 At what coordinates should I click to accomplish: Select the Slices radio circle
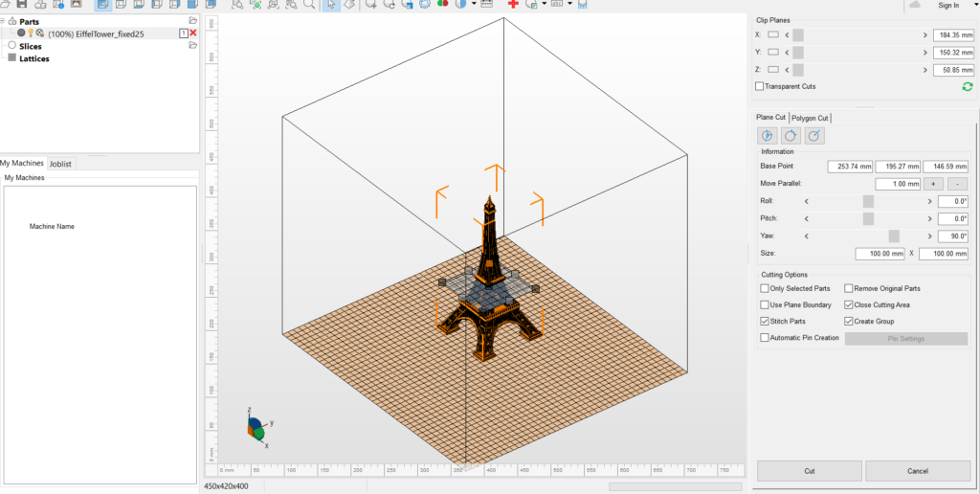11,46
